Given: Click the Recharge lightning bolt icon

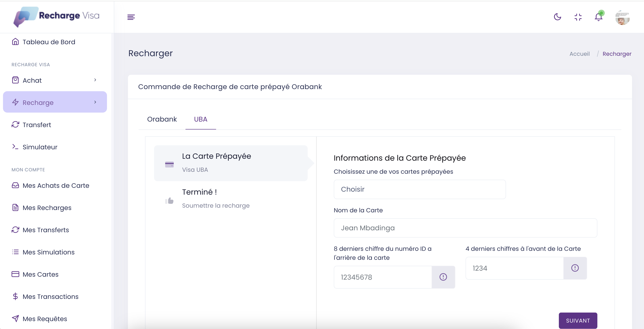Looking at the screenshot, I should coord(15,102).
